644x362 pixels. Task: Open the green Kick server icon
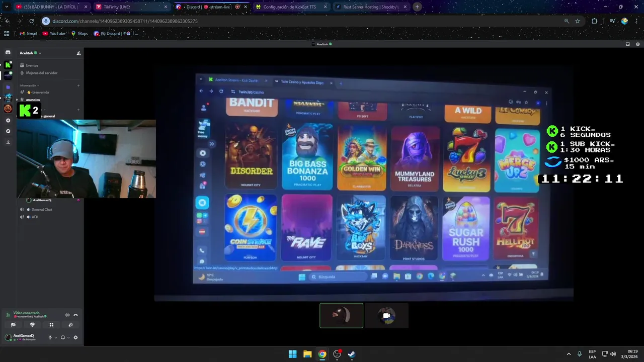pos(8,65)
